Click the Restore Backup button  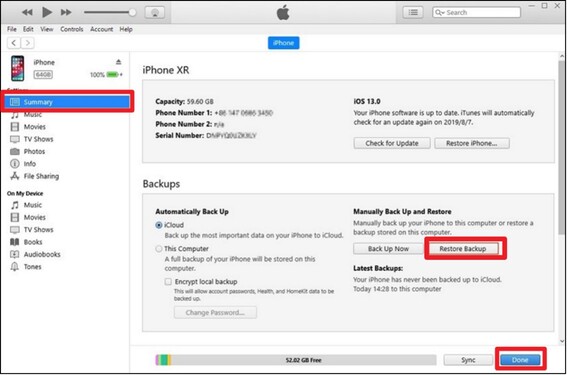463,249
